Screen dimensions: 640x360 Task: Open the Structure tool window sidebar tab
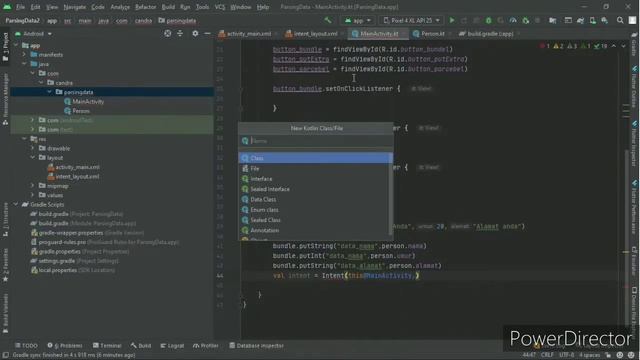[5, 219]
